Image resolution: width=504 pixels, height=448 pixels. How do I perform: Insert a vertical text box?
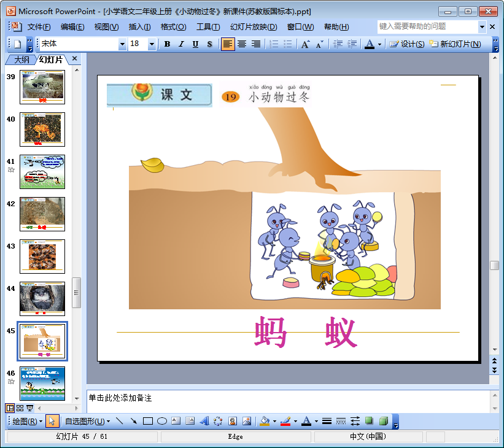pyautogui.click(x=190, y=421)
